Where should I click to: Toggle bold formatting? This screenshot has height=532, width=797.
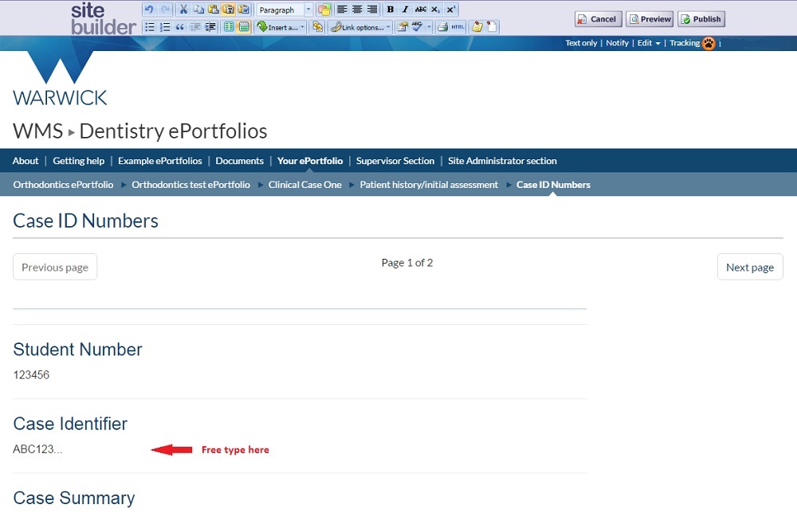click(x=391, y=10)
